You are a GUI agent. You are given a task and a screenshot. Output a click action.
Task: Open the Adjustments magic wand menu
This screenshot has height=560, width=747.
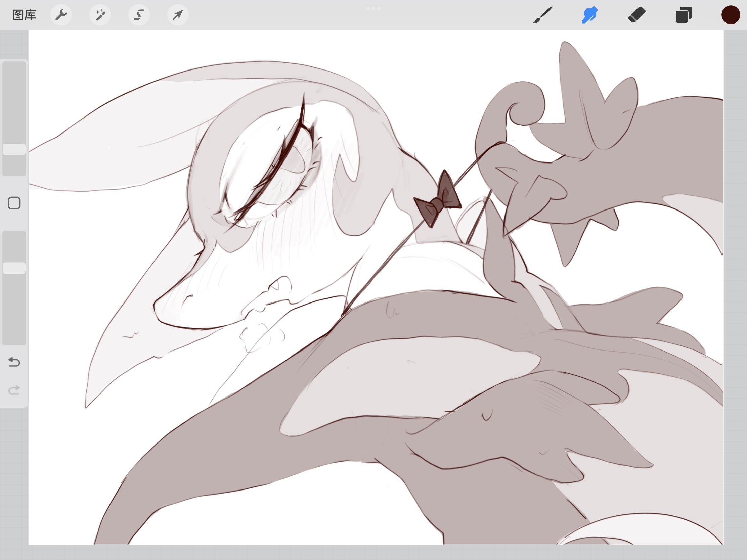(100, 15)
